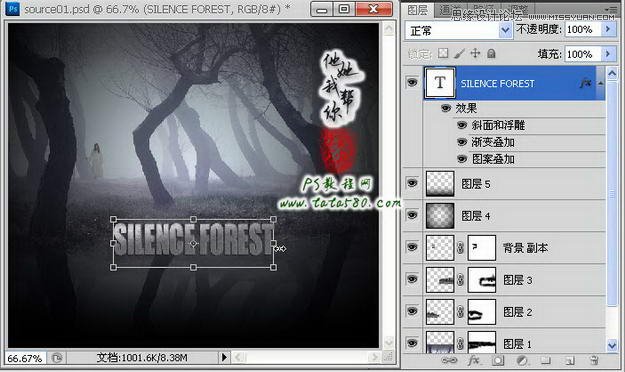Click the mask link chain on 图层 2
The height and width of the screenshot is (372, 625).
click(x=460, y=311)
